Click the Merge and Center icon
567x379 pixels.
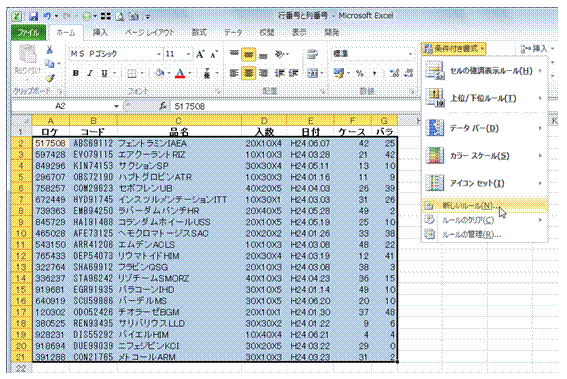pos(312,73)
